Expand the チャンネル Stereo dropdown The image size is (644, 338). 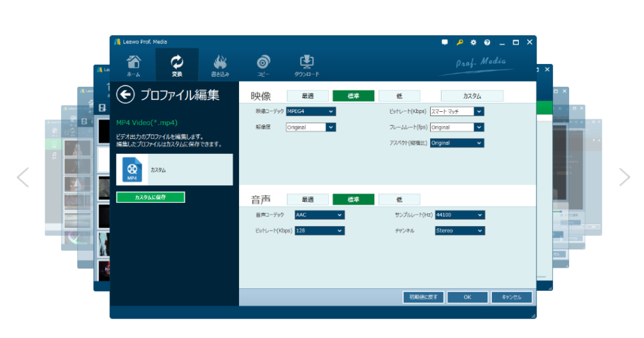(460, 231)
